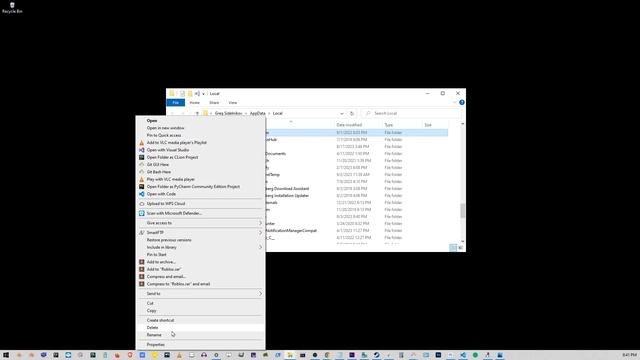Screen dimensions: 640x360
Task: Open the View ribbon tab
Action: 233,102
